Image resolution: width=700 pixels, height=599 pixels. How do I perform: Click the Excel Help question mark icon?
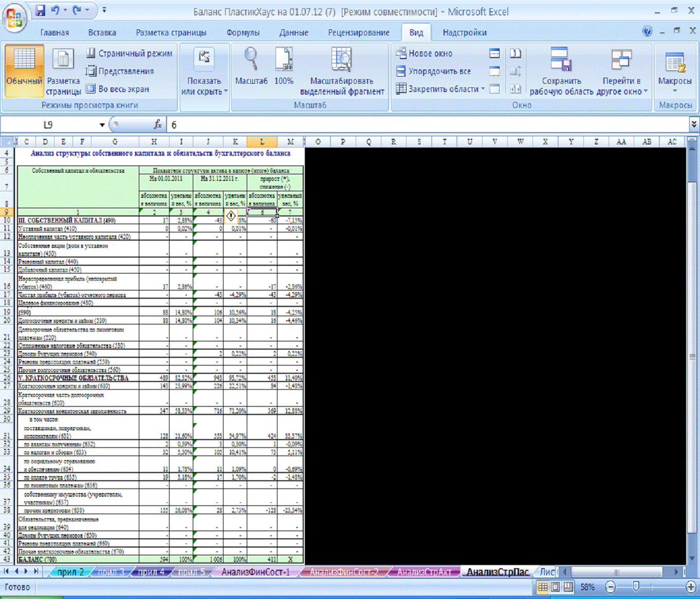pos(647,31)
